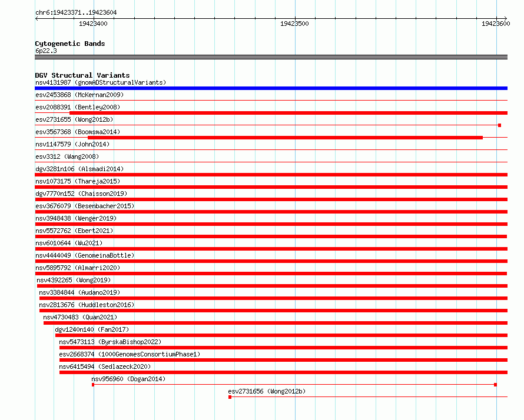Click ruler position label 19423500
524x420 pixels.
coord(294,24)
